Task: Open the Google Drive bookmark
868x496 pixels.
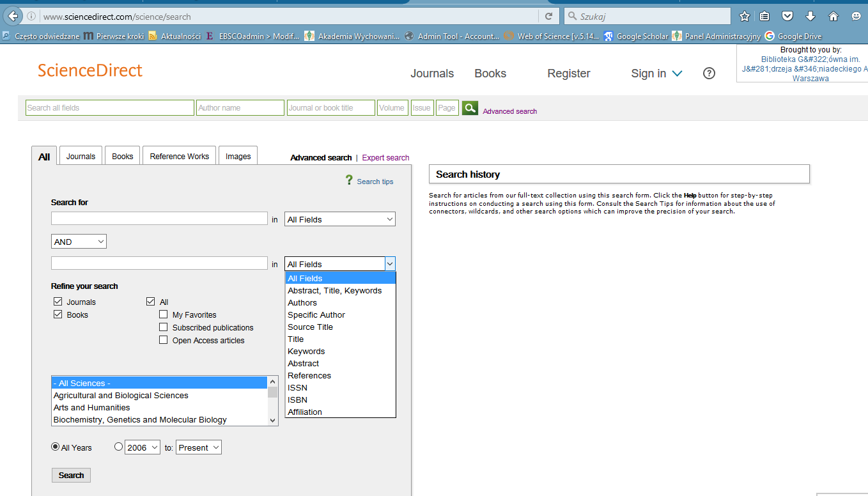Action: coord(793,36)
